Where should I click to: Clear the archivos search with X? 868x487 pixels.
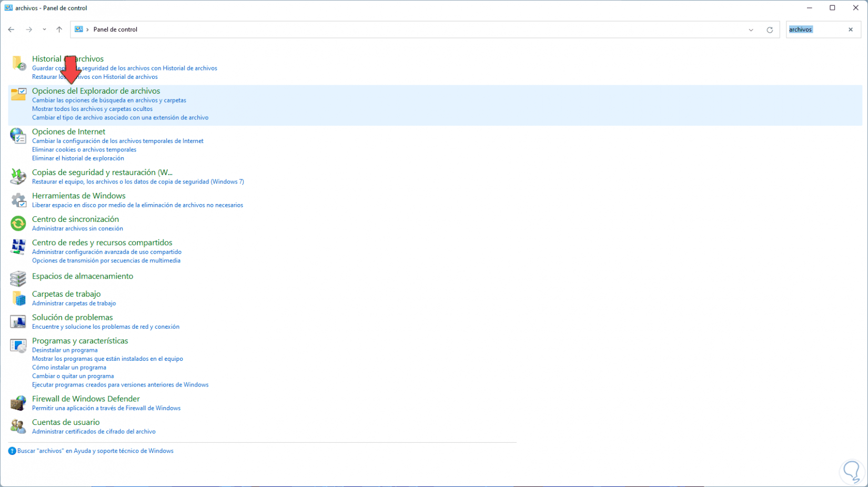click(x=851, y=29)
